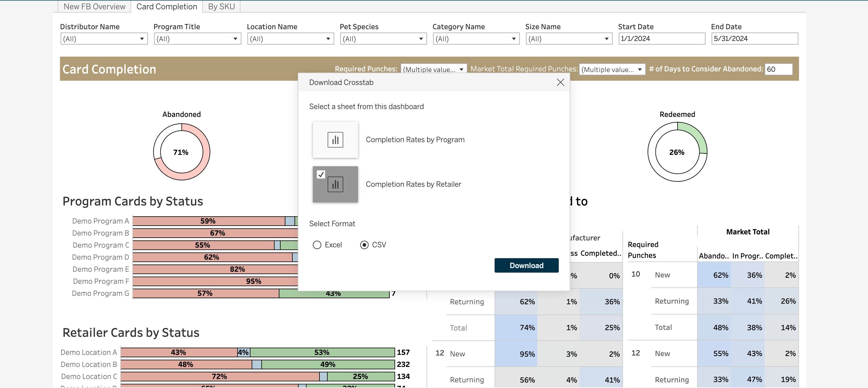Choose Excel format radio button
Screen dimensions: 868x388
(x=317, y=245)
